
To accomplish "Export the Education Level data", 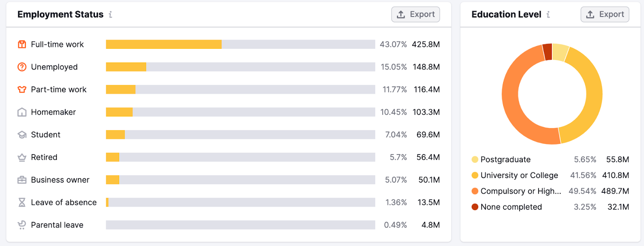I will coord(605,15).
